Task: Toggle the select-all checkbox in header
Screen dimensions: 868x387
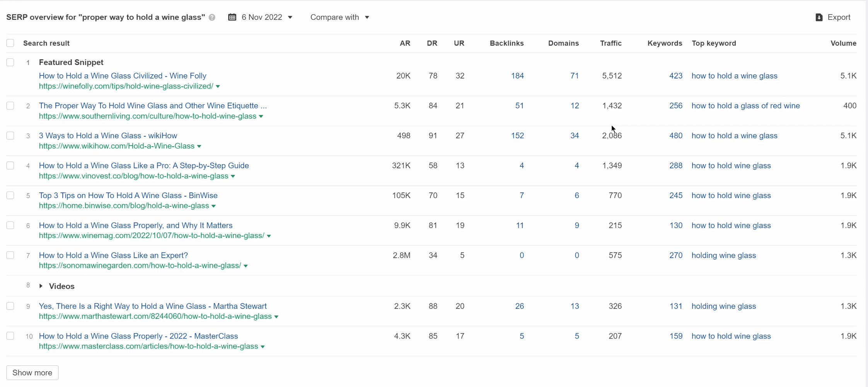Action: click(10, 43)
